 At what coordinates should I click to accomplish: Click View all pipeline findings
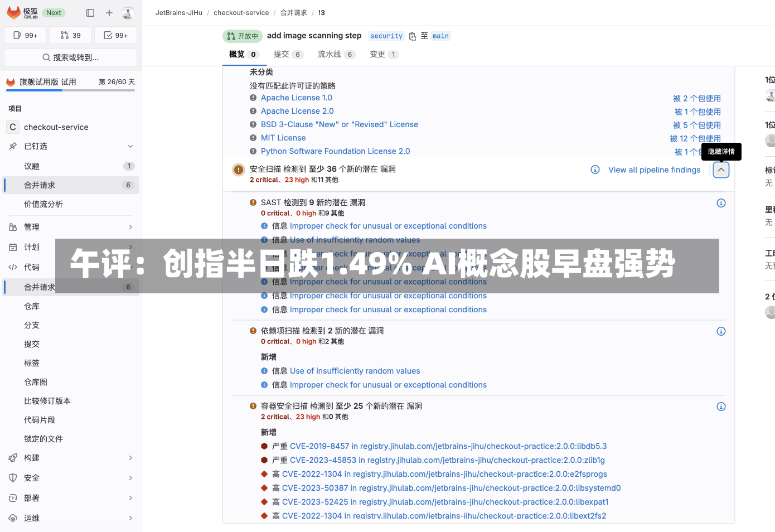(654, 170)
